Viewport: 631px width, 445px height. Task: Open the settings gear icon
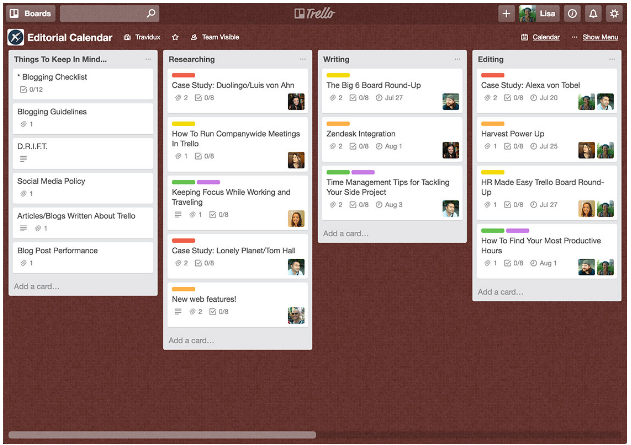click(614, 14)
